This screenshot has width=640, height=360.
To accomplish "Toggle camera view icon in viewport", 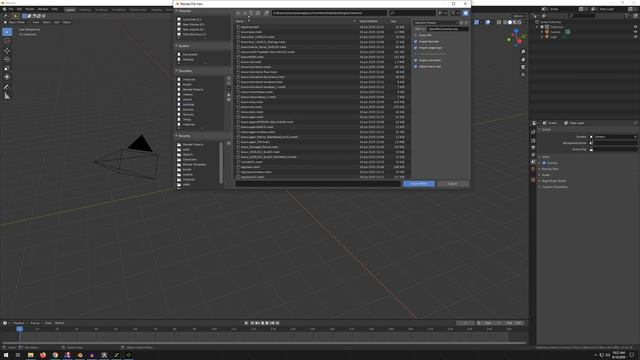I will 523,67.
